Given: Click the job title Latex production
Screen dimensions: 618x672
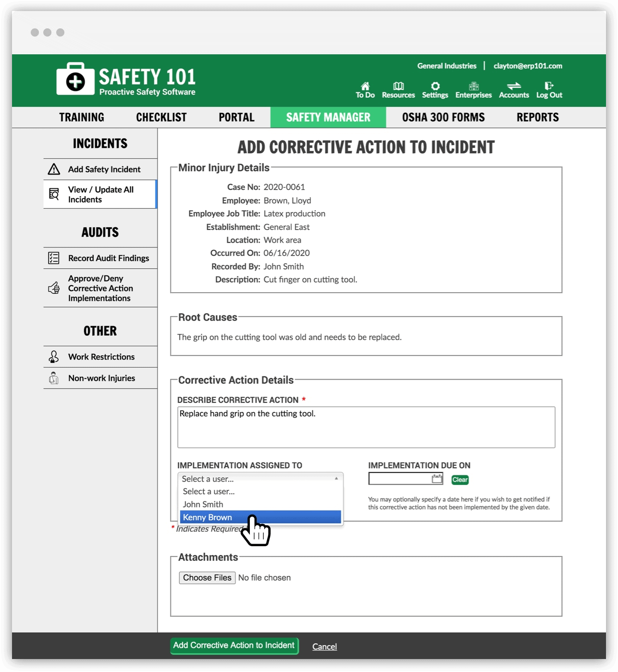Looking at the screenshot, I should pyautogui.click(x=294, y=213).
